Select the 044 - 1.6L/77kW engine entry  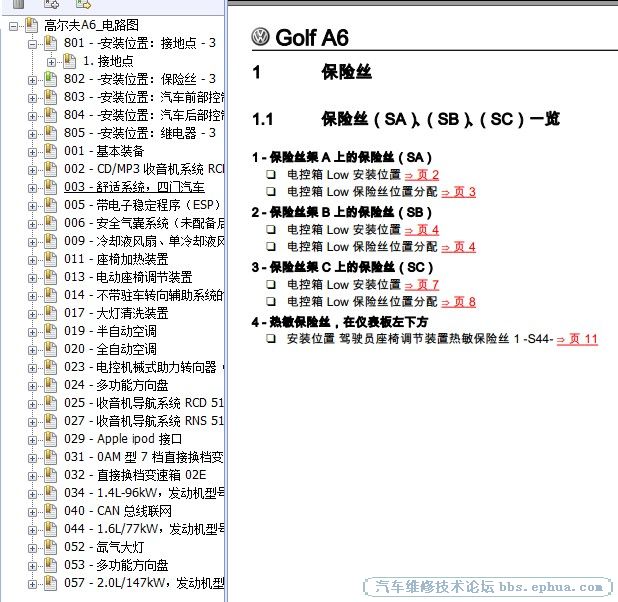(144, 529)
